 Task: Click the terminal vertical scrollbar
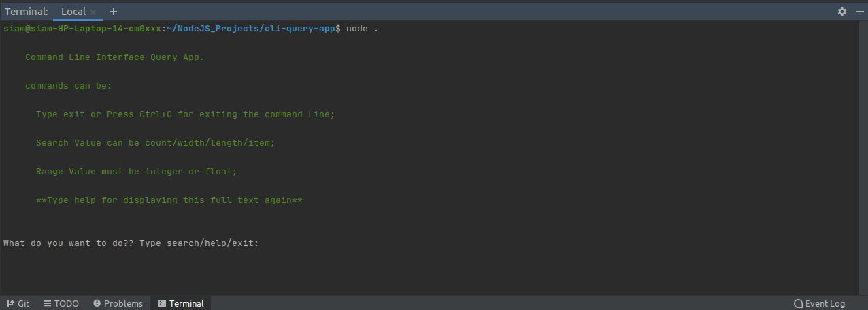tap(863, 159)
